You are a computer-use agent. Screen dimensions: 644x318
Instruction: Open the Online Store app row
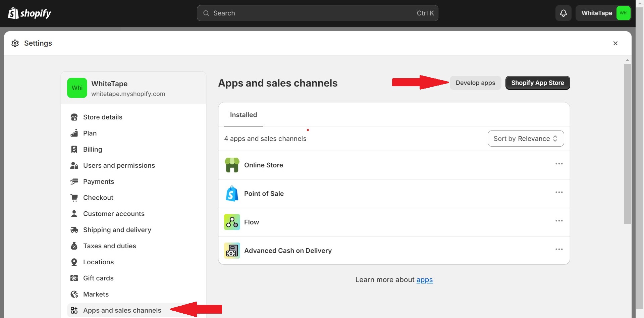[x=394, y=165]
